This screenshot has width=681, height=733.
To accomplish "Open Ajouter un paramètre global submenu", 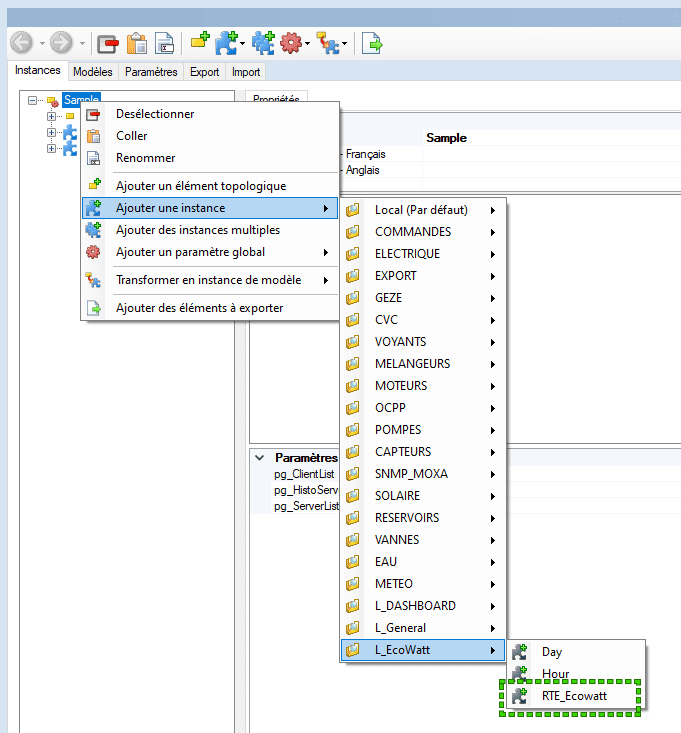I will (210, 252).
